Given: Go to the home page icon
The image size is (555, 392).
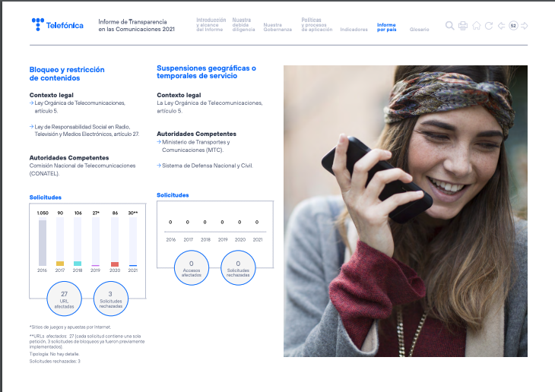Looking at the screenshot, I should [x=476, y=26].
